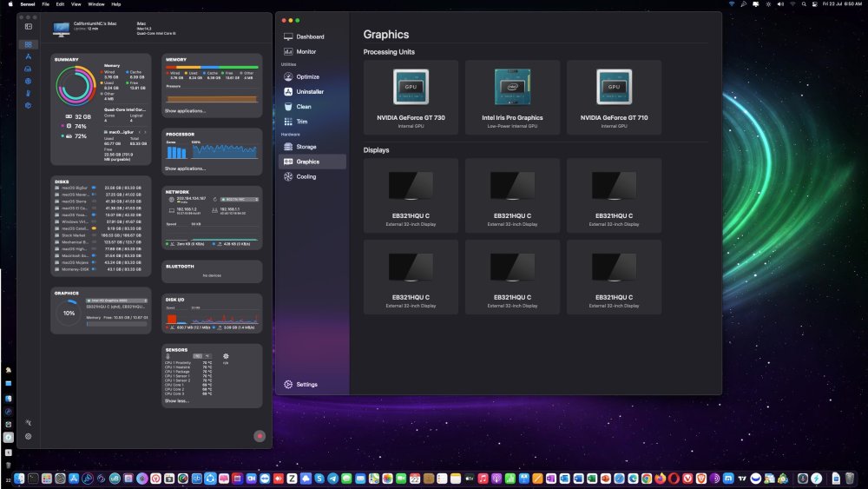The width and height of the screenshot is (868, 489).
Task: Click the Graphics memory usage bar
Action: tap(117, 324)
